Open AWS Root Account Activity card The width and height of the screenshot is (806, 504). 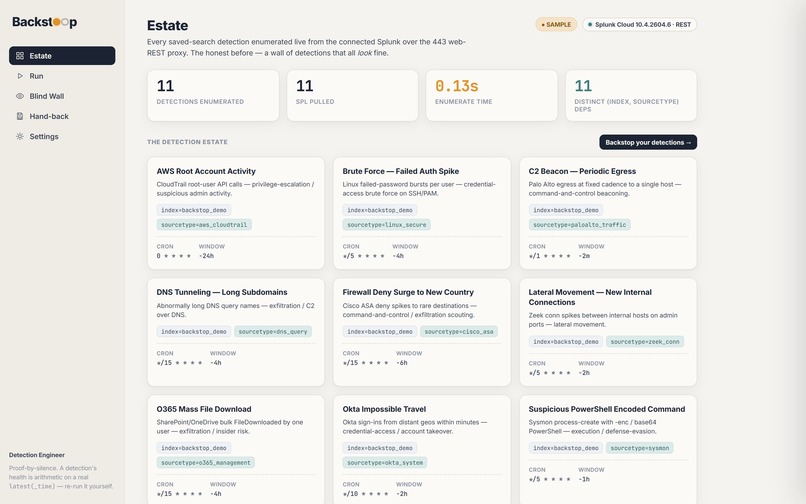coord(236,213)
